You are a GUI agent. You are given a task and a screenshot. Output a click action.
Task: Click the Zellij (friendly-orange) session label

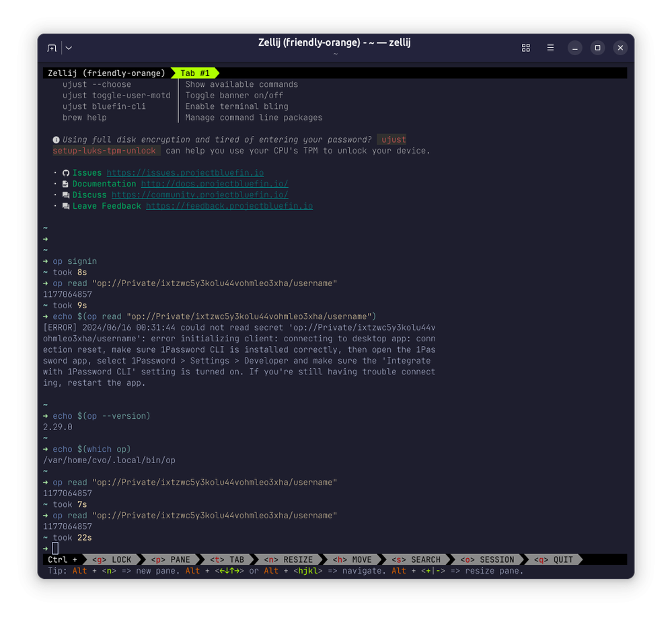[x=106, y=73]
